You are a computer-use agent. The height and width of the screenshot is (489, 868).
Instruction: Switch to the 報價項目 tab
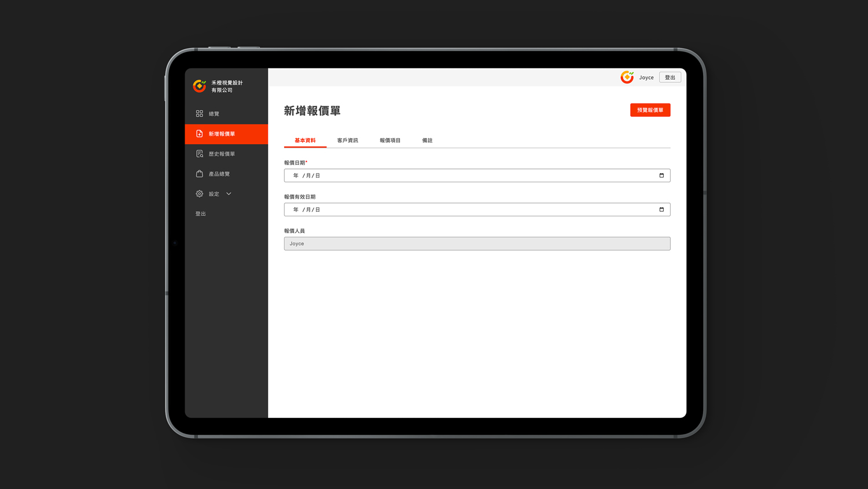pyautogui.click(x=390, y=141)
